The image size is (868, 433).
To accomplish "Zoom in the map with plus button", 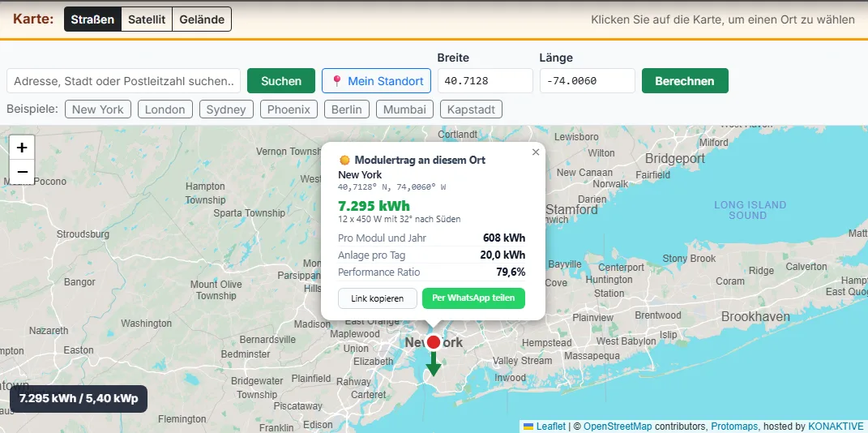I will click(x=22, y=148).
